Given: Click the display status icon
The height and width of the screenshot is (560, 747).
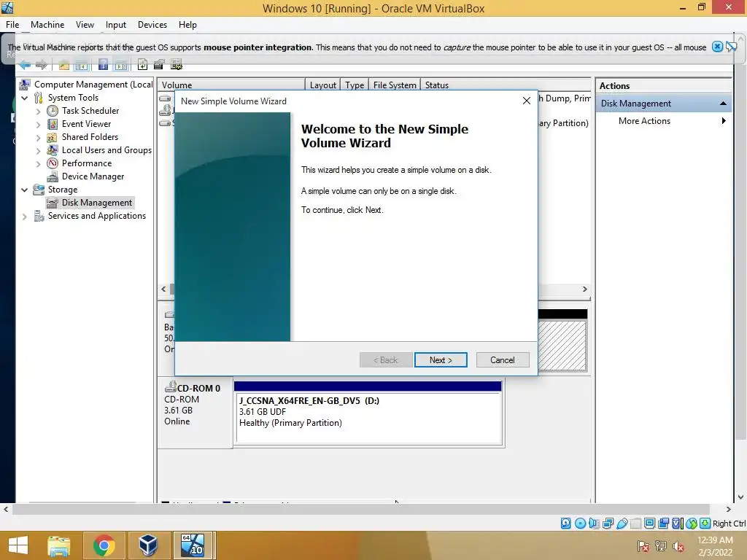Looking at the screenshot, I should click(649, 524).
